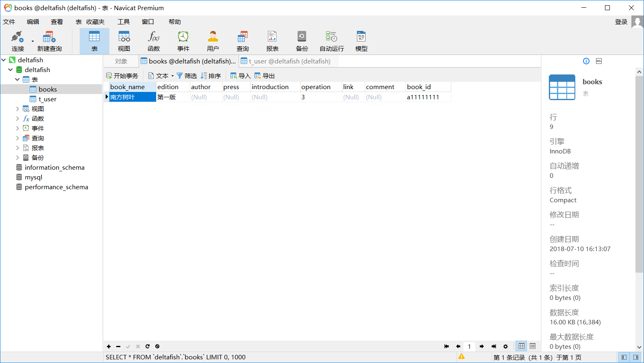Open the 事件 (Event) toolbar icon
The width and height of the screenshot is (644, 363).
pyautogui.click(x=183, y=41)
